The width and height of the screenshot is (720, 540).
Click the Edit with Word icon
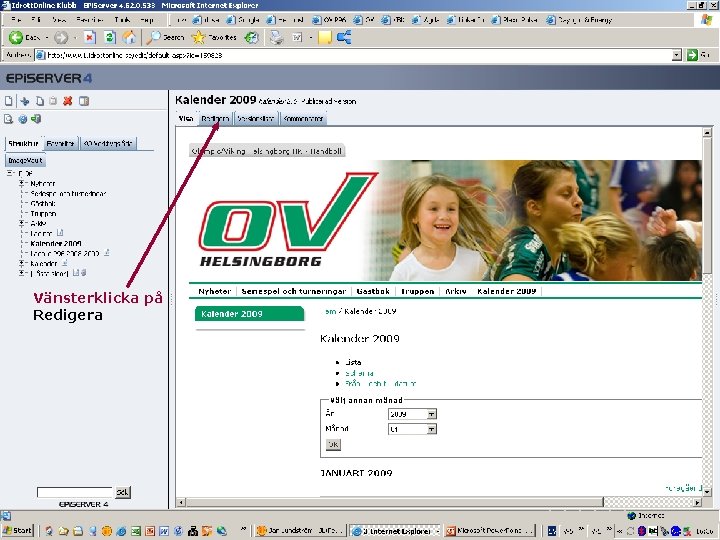[298, 37]
